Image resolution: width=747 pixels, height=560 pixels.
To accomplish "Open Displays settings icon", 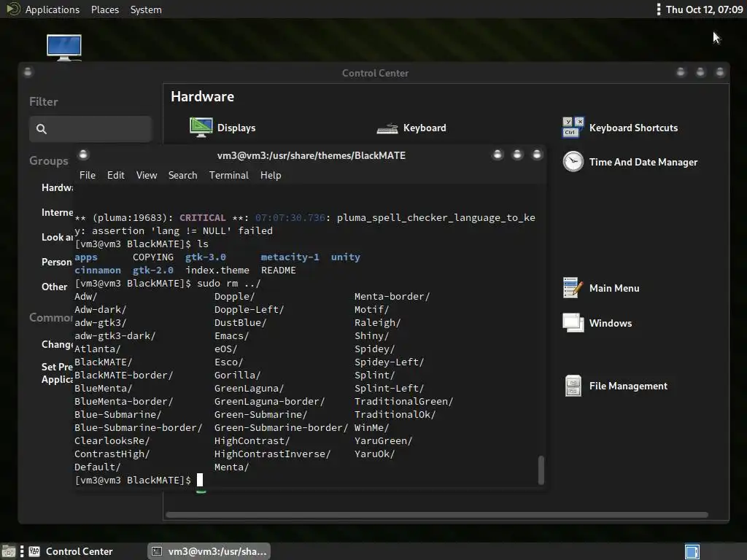I will click(201, 128).
